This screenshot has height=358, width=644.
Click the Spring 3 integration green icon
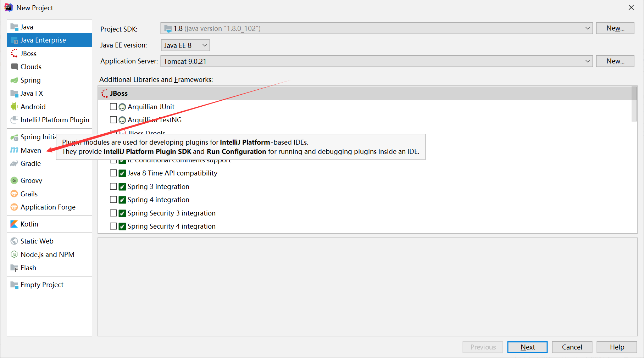[x=122, y=187]
